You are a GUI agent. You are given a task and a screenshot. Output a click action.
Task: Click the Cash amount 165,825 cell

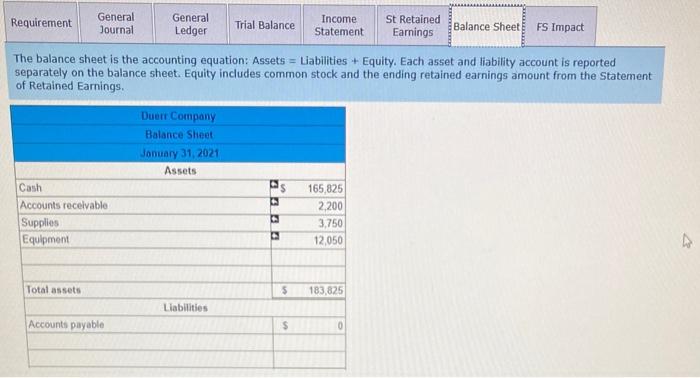point(312,189)
